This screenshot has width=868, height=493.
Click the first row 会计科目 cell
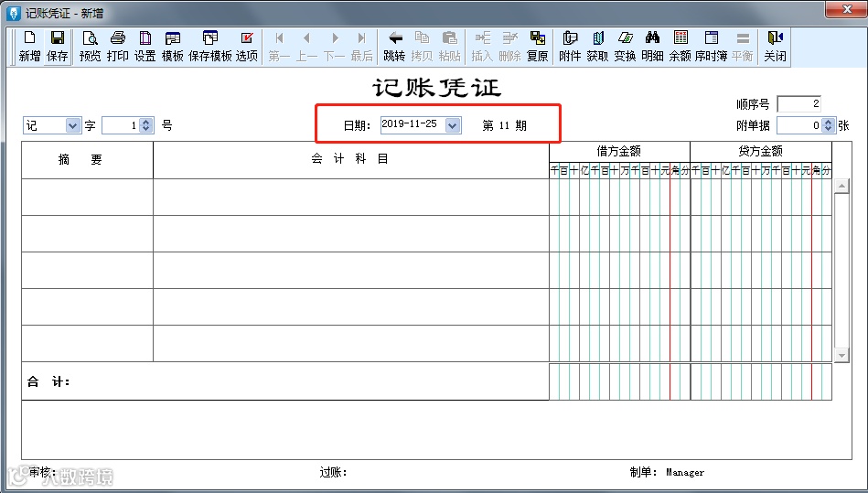351,197
